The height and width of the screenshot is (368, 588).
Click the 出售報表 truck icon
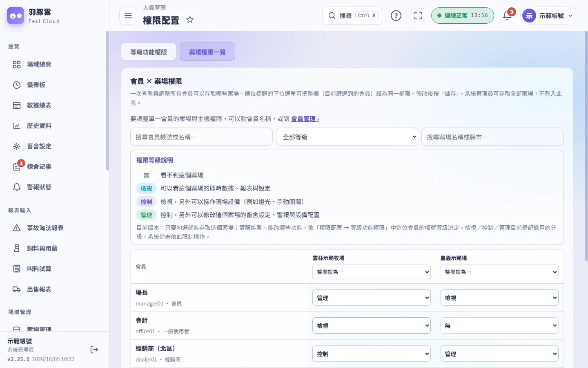click(x=17, y=289)
